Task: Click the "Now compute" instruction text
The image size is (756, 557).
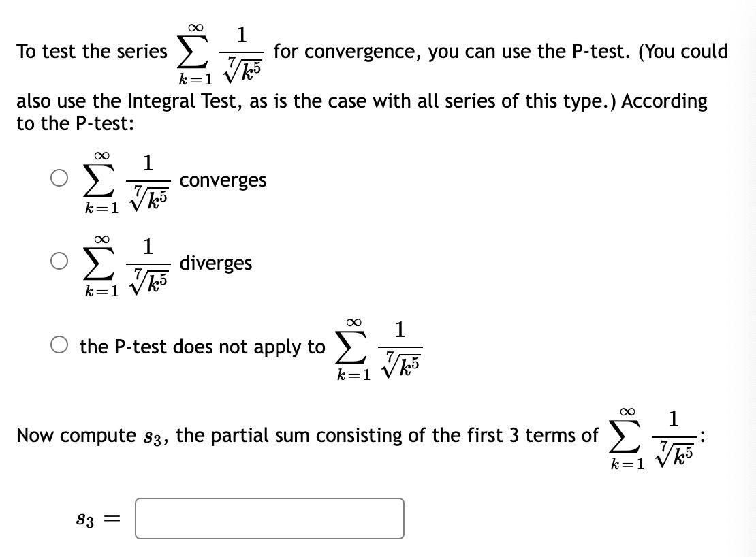Action: pos(307,435)
